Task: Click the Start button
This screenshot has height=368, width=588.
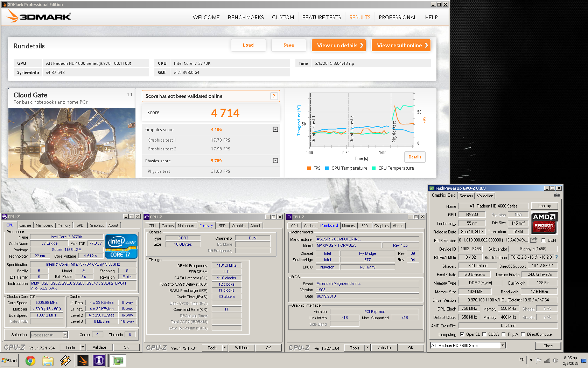Action: coord(10,360)
